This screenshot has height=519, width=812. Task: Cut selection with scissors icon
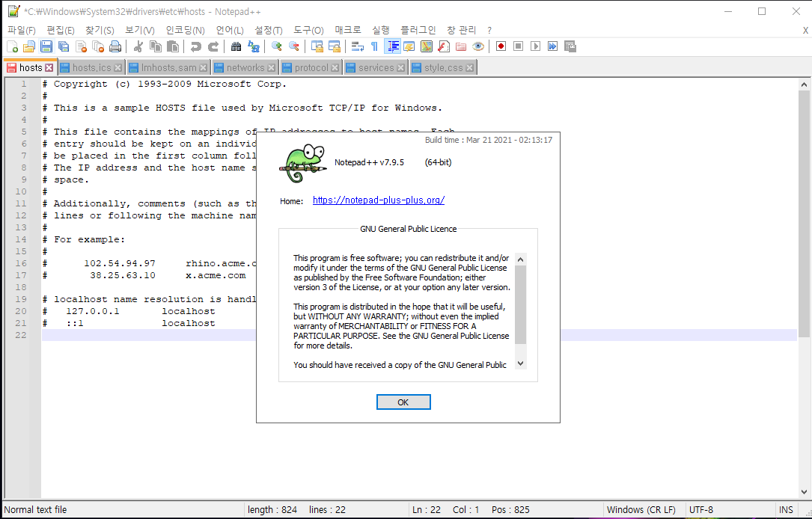pos(138,46)
